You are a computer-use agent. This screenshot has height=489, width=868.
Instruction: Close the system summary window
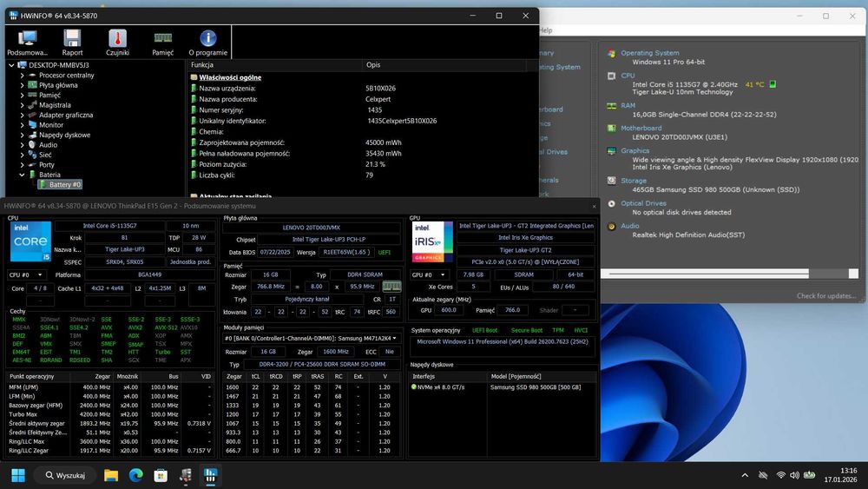[594, 206]
